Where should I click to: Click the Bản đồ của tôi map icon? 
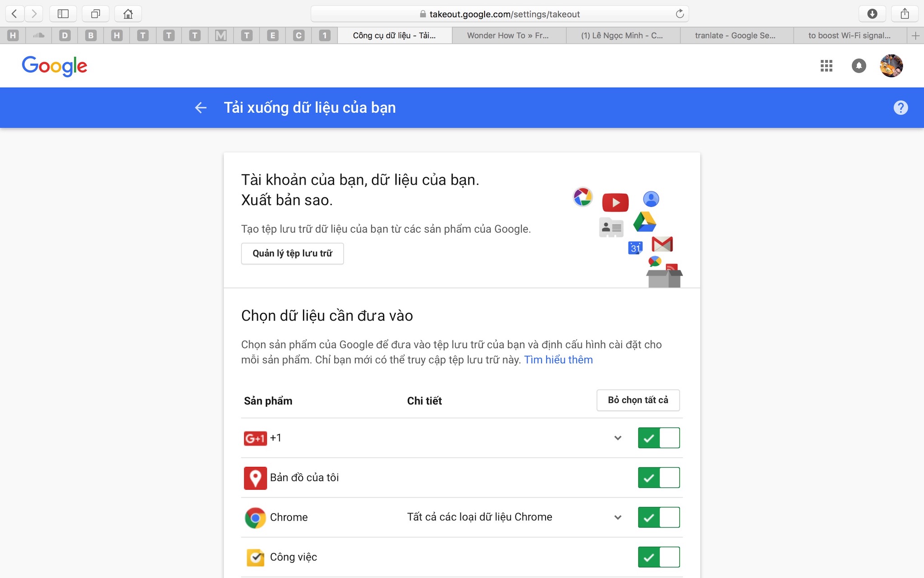click(x=255, y=477)
